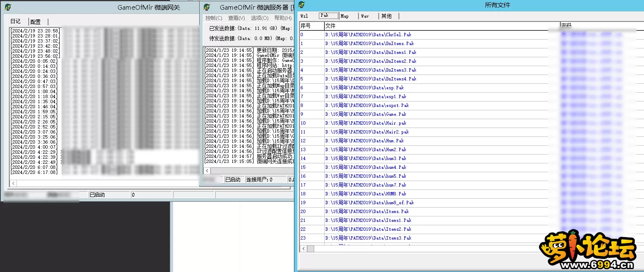The image size is (644, 272).
Task: Select the DnItems2.Pak row
Action: [x=471, y=61]
